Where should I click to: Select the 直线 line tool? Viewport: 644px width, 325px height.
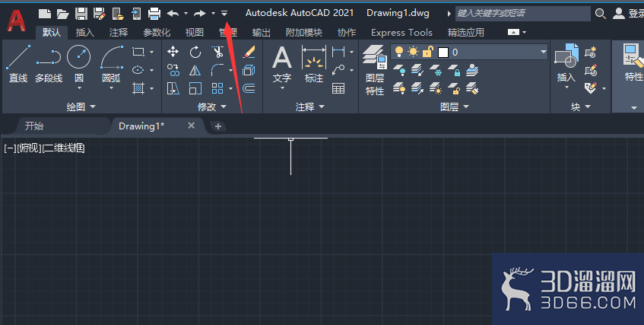[x=18, y=64]
